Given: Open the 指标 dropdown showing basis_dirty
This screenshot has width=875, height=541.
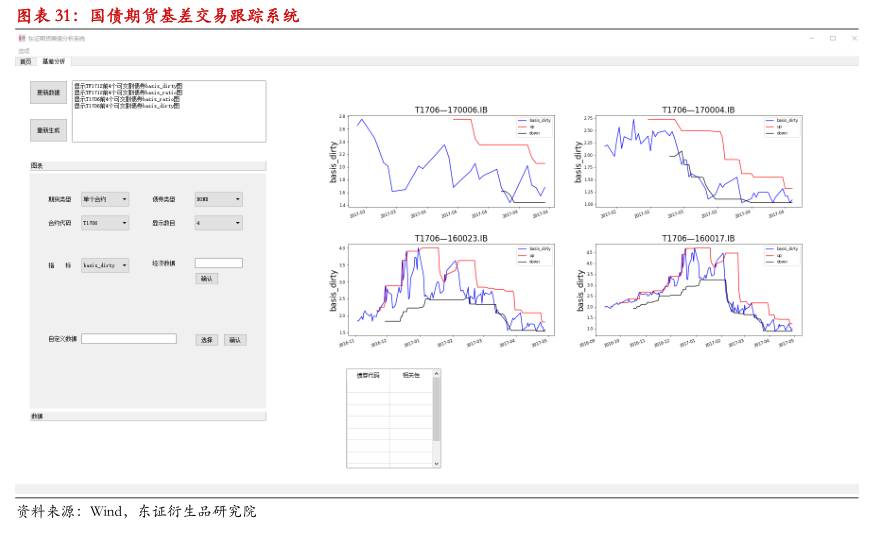Looking at the screenshot, I should tap(105, 265).
